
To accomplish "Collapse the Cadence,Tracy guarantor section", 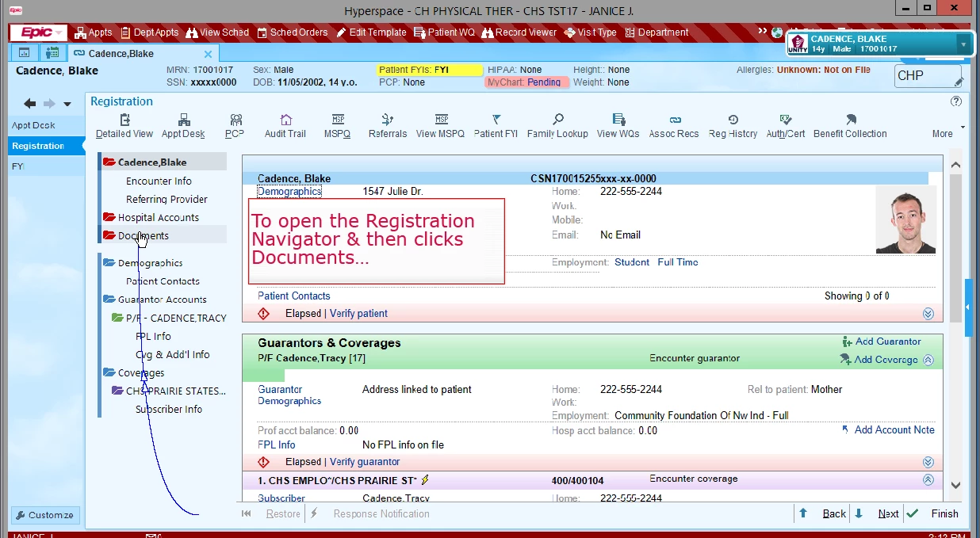I will click(x=928, y=360).
